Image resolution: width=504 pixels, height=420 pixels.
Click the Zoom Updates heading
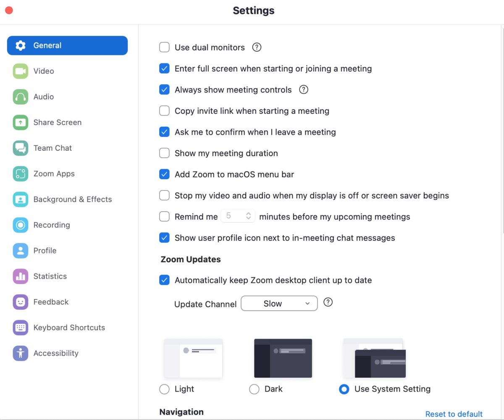[191, 259]
